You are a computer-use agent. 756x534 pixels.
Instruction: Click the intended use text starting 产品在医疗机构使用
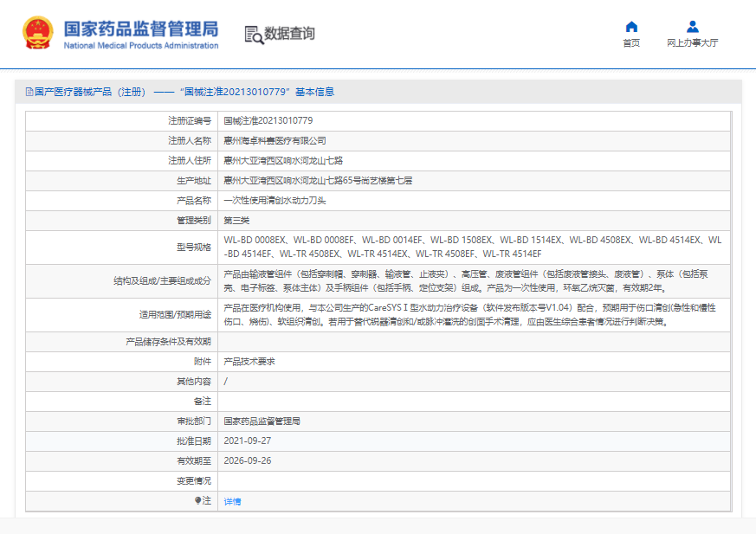click(x=470, y=315)
